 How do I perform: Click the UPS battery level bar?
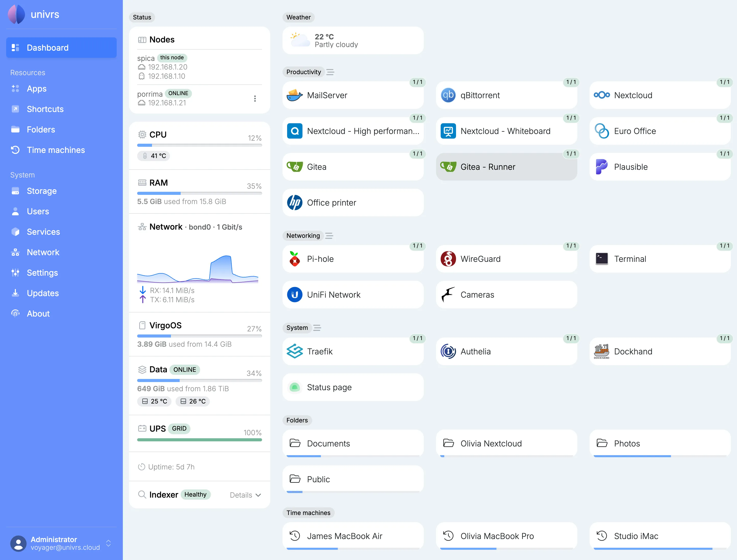pos(200,440)
